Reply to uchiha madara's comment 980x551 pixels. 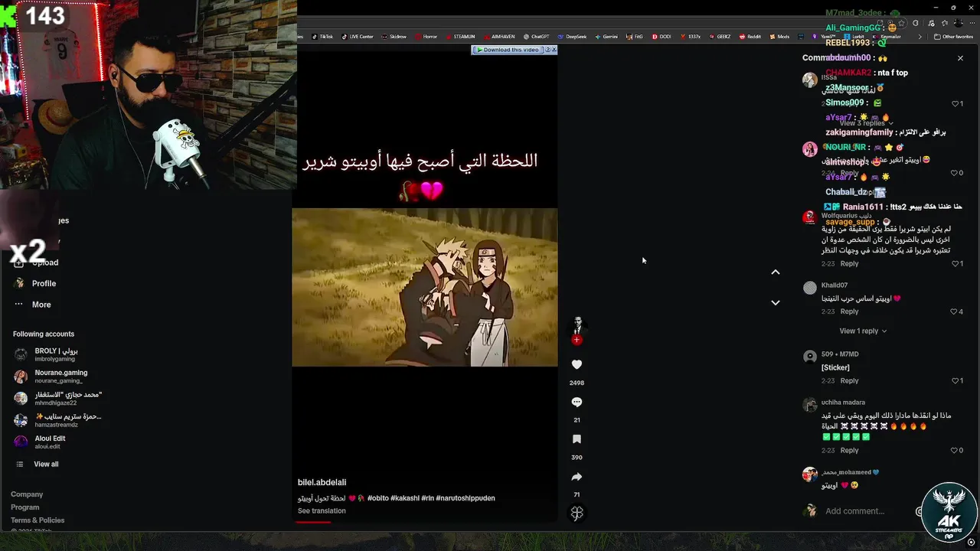click(x=849, y=451)
